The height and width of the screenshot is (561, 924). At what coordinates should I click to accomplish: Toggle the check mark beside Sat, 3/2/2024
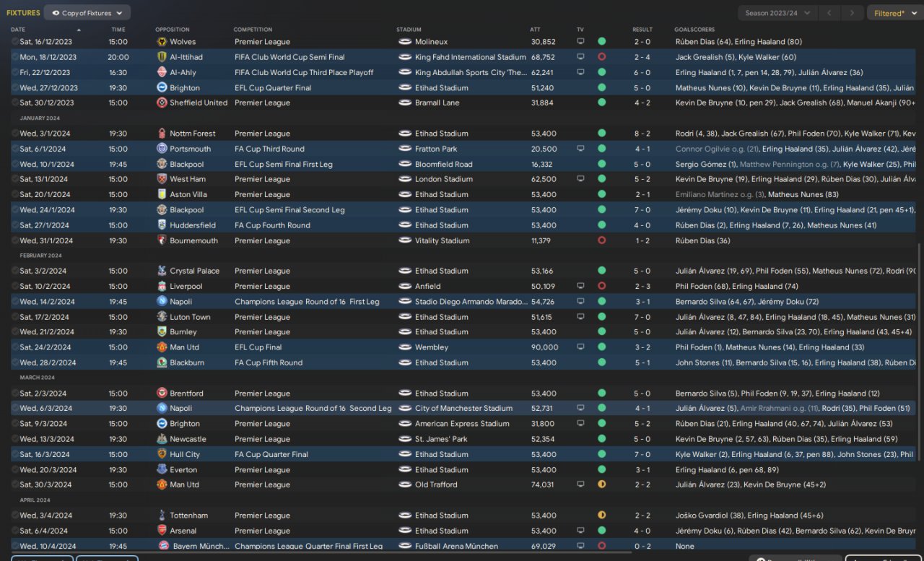[x=15, y=271]
